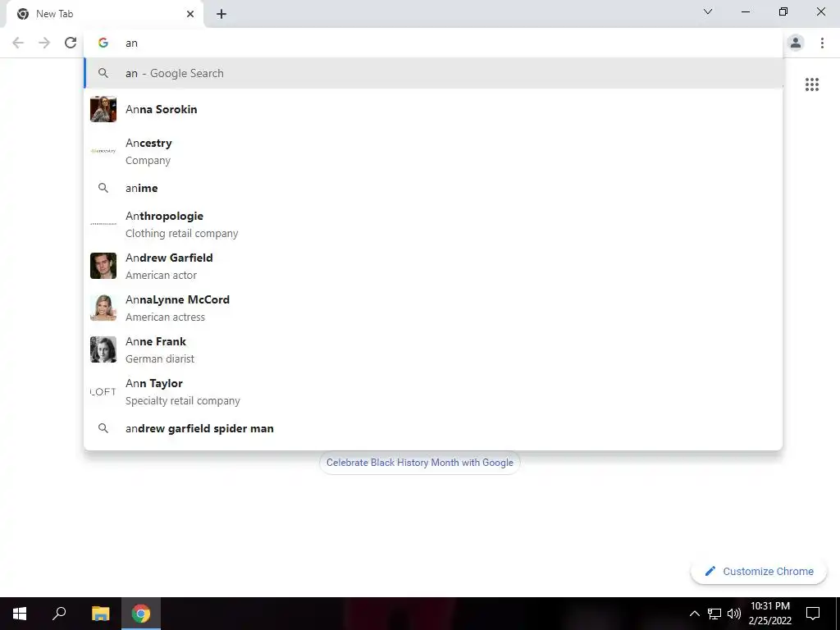Select the anime search suggestion
Screen dimensions: 840x630
(433, 188)
